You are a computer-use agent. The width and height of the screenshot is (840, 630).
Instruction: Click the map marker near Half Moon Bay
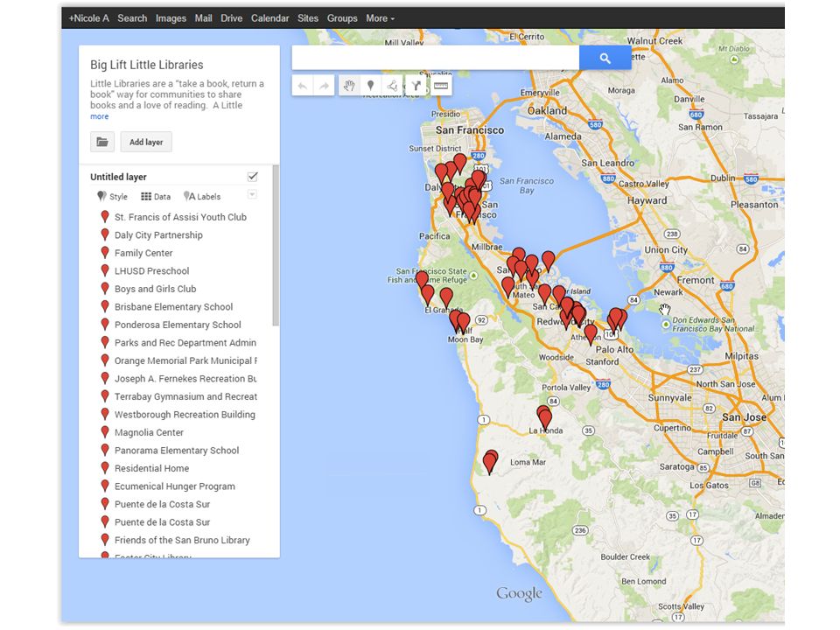(463, 323)
